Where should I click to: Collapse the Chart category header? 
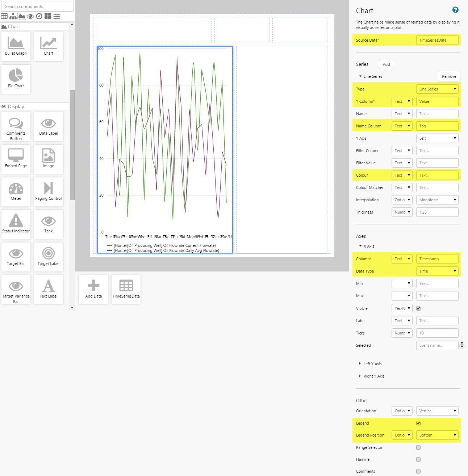pos(14,26)
